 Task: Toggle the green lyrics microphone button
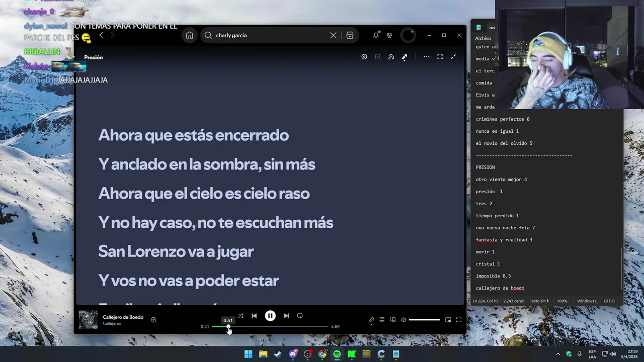[x=371, y=320]
